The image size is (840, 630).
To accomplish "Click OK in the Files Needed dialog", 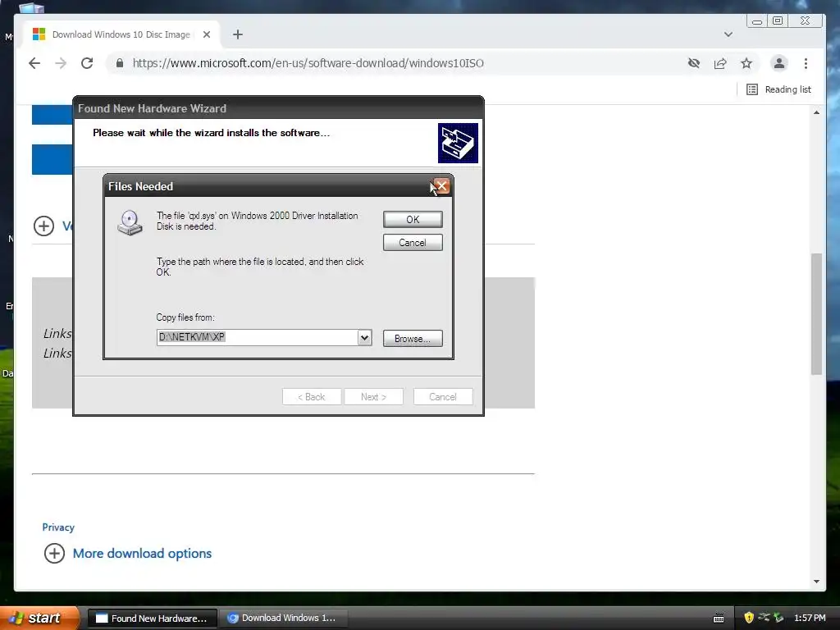I will pos(413,219).
